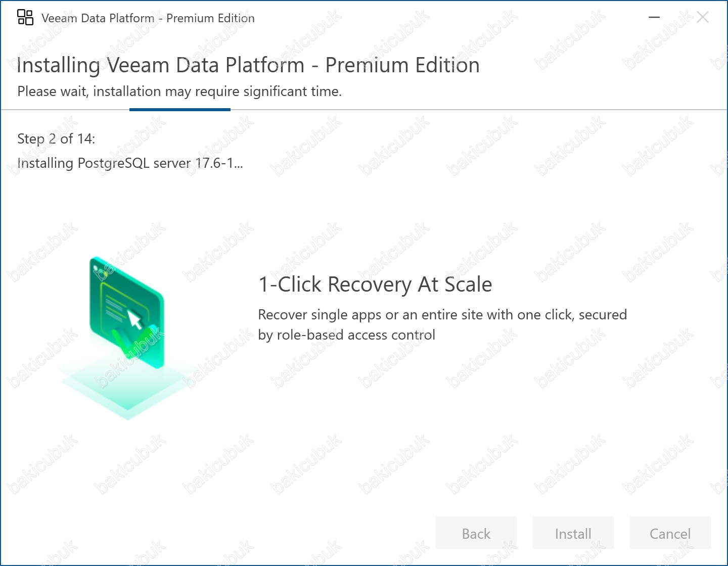Image resolution: width=728 pixels, height=566 pixels.
Task: Click the "Please wait" installation notice text
Action: 179,91
